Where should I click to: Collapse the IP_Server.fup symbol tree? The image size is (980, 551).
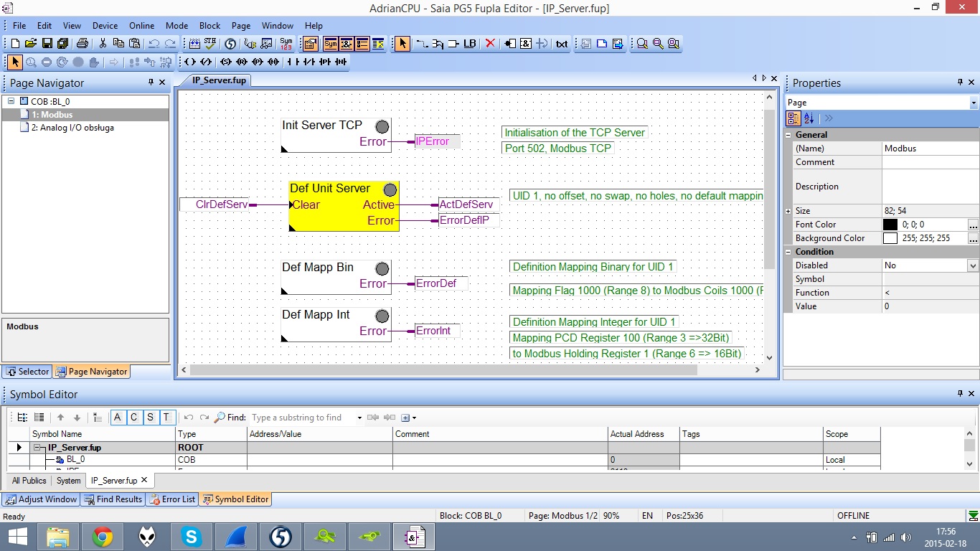tap(39, 447)
